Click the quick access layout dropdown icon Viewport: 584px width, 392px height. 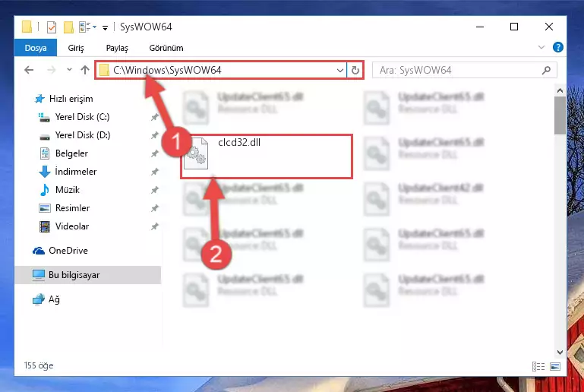(x=87, y=27)
